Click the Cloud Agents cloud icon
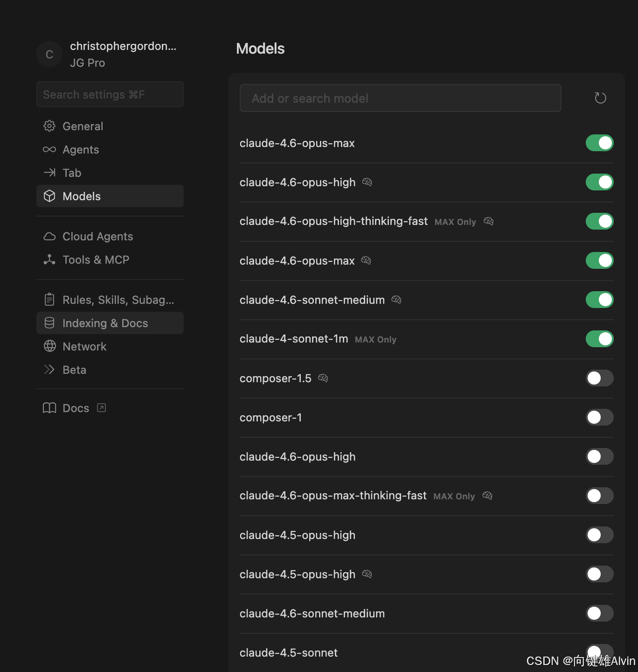The image size is (638, 672). tap(49, 236)
